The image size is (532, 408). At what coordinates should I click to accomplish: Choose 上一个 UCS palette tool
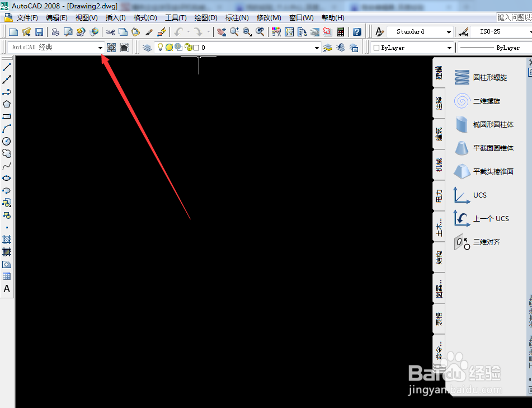point(481,219)
